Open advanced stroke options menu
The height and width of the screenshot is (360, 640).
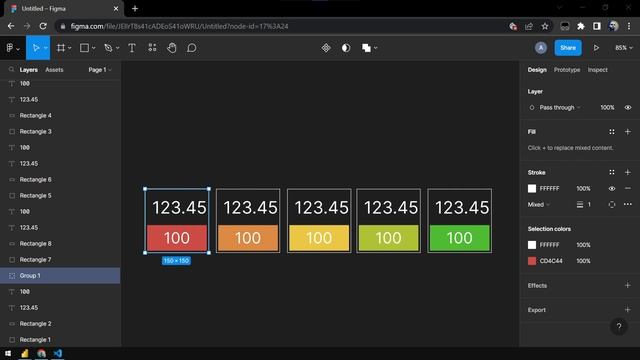click(628, 204)
